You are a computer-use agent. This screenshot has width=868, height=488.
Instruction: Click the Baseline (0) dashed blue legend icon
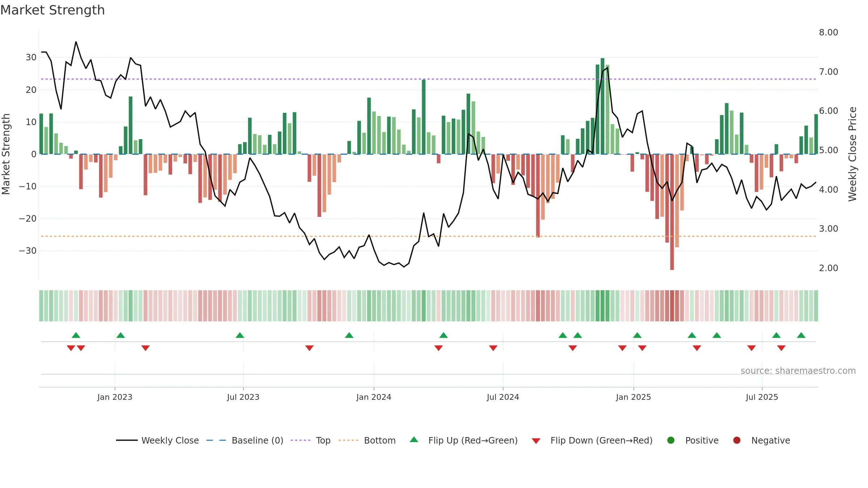pos(216,440)
